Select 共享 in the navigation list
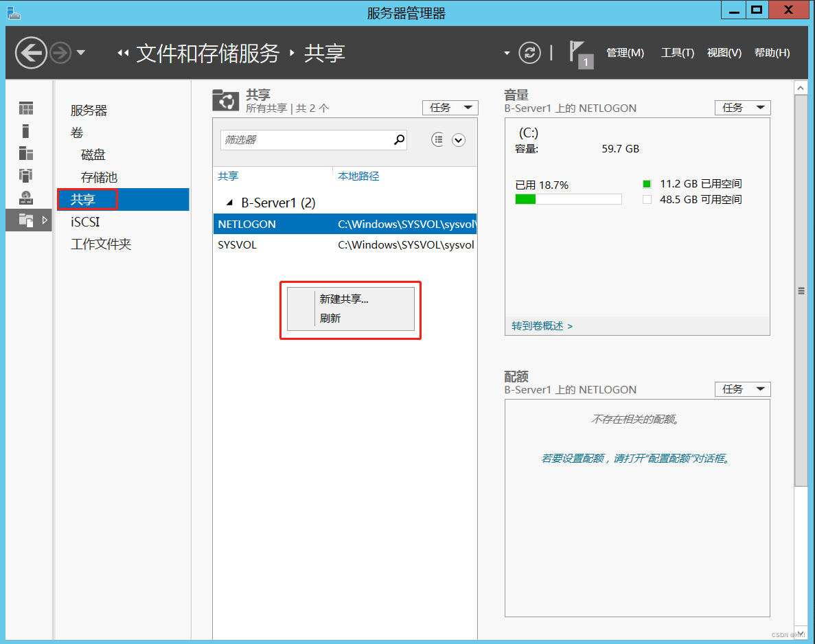This screenshot has width=815, height=644. pyautogui.click(x=123, y=199)
